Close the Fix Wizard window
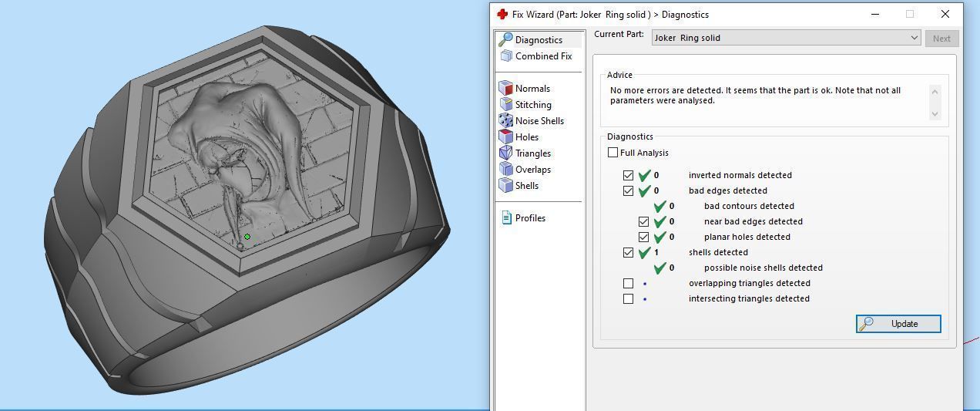This screenshot has height=411, width=980. click(x=945, y=14)
